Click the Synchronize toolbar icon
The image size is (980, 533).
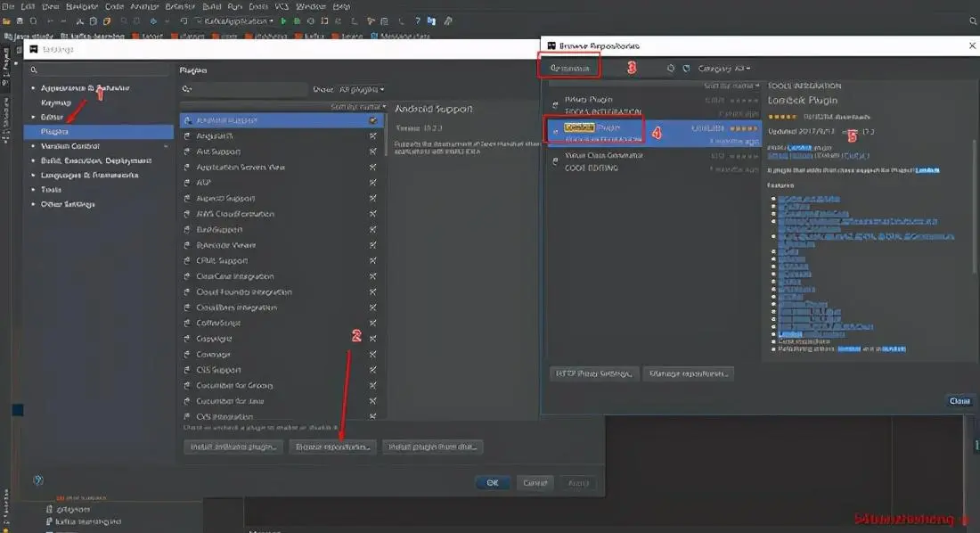pos(33,21)
